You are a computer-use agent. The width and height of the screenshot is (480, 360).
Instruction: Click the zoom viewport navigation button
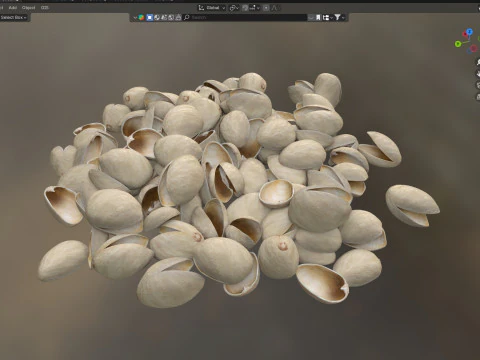point(477,62)
